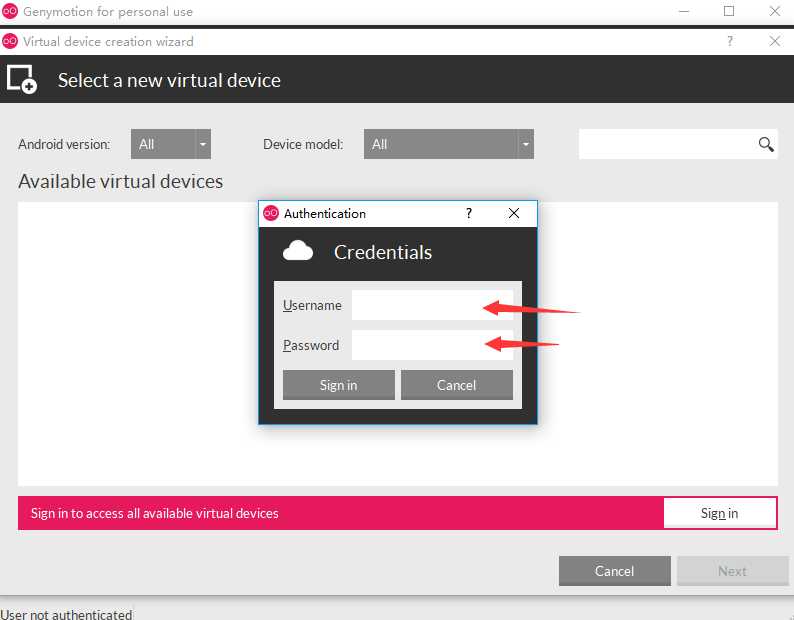Screen dimensions: 794x620
Task: Click the Password label
Action: tap(311, 345)
